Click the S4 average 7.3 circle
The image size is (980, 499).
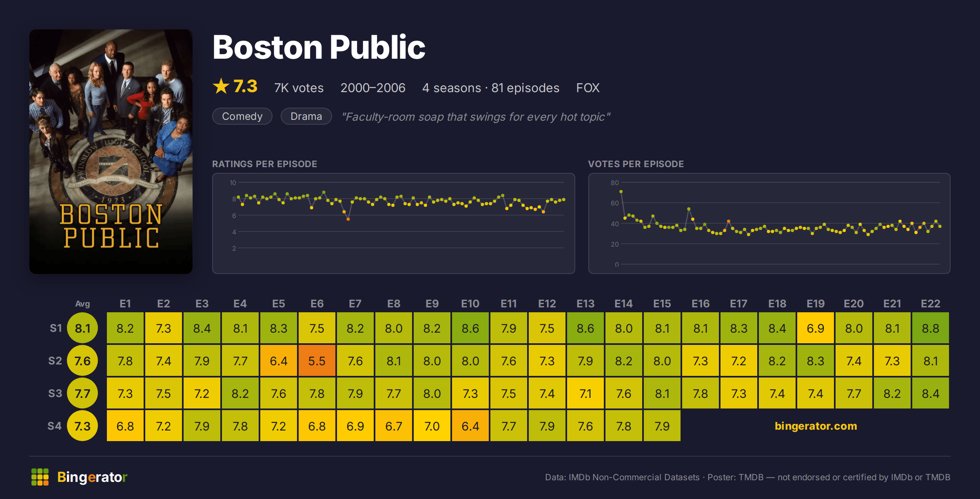pyautogui.click(x=82, y=426)
